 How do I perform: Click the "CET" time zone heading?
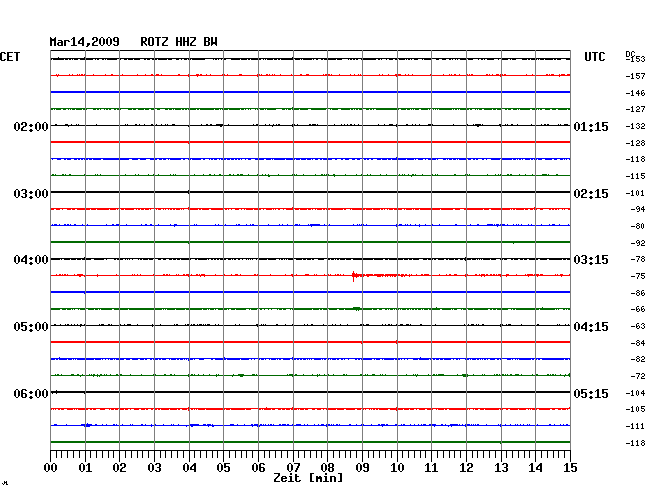coord(10,57)
